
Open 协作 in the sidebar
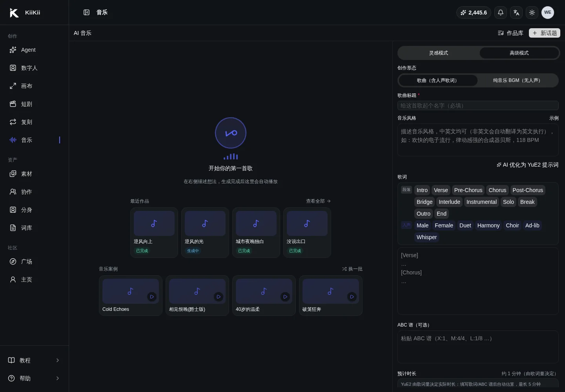(35, 192)
